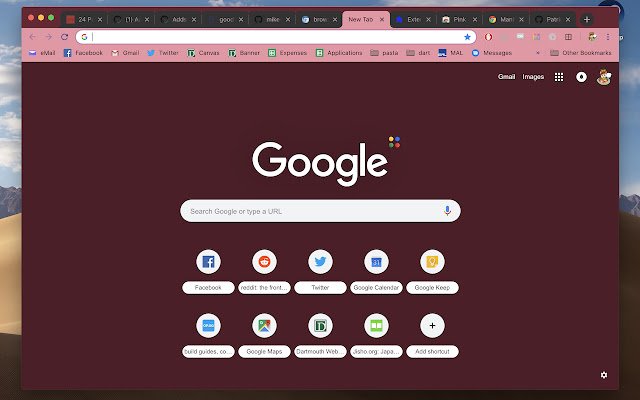Open the Facebook bookmark in bookmarks bar

[x=83, y=53]
